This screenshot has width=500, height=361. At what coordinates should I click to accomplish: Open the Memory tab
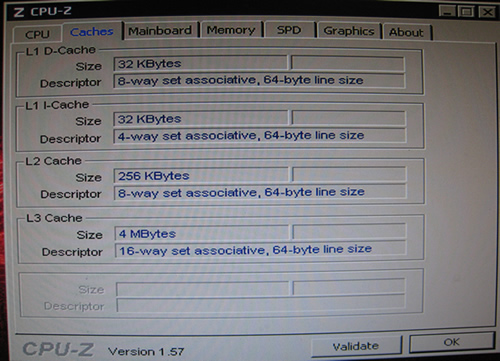pyautogui.click(x=231, y=30)
